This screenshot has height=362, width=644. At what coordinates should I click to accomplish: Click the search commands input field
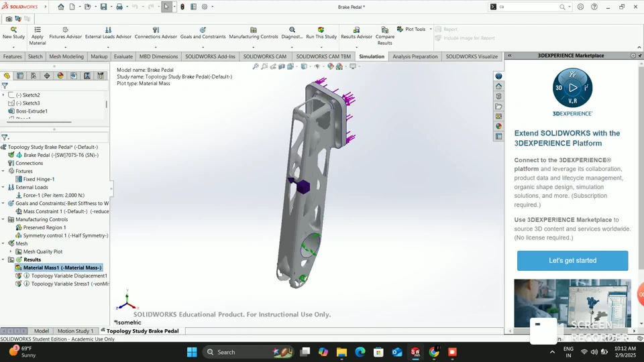click(528, 7)
